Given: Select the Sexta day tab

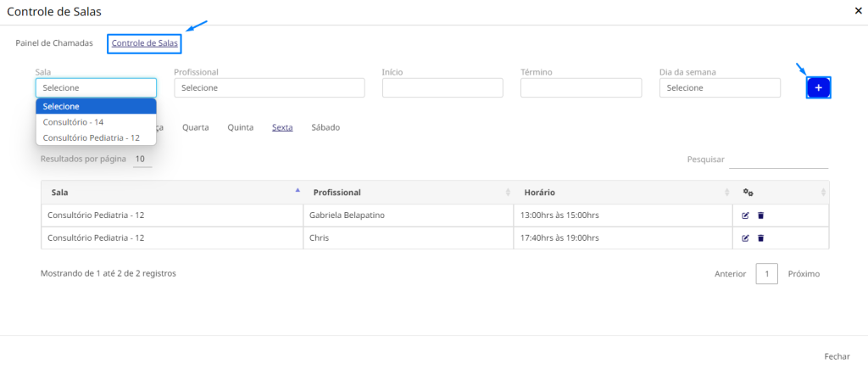Looking at the screenshot, I should 282,127.
